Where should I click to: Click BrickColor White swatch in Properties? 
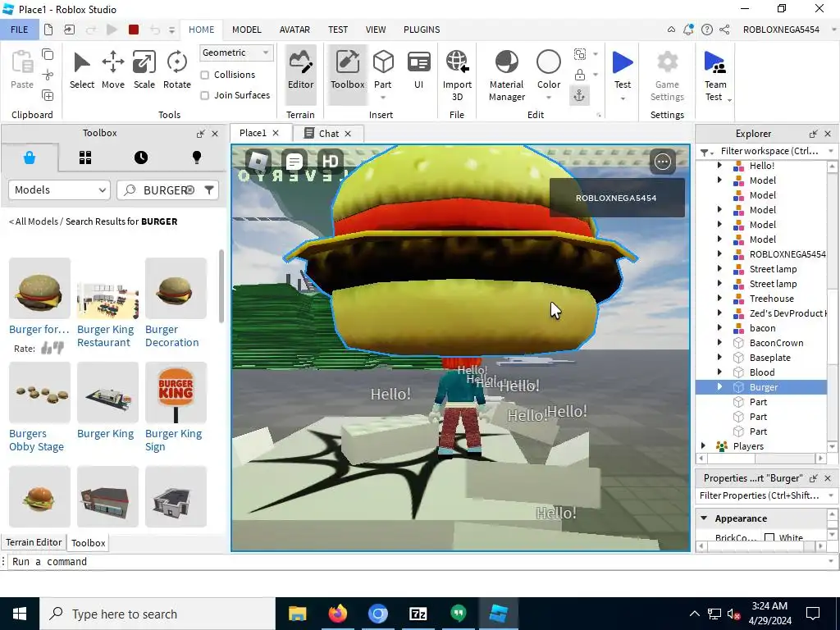[769, 537]
